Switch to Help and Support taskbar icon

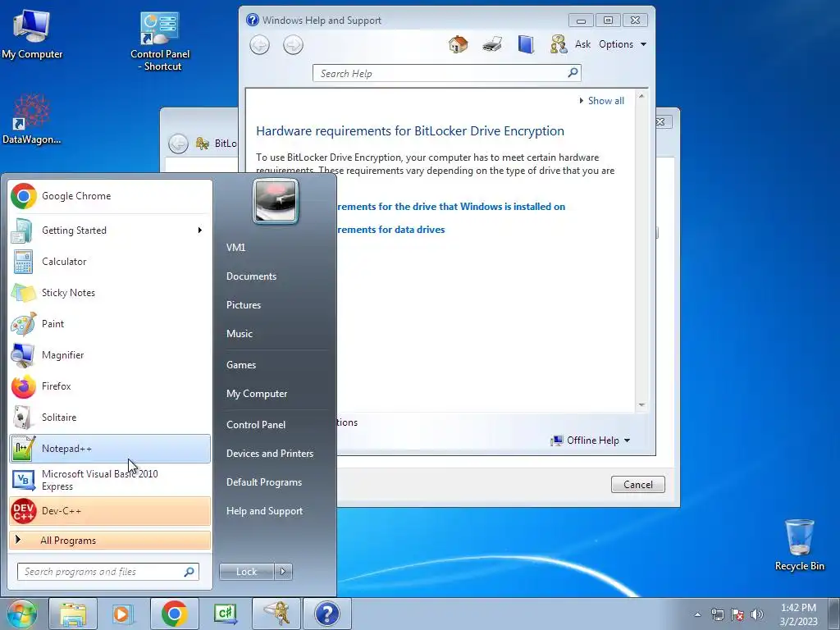[327, 614]
